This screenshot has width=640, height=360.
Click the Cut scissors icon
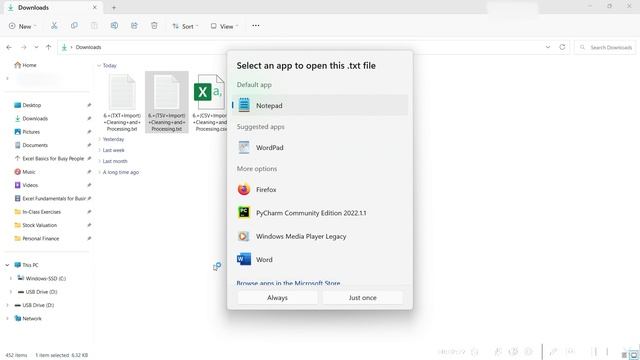54,26
